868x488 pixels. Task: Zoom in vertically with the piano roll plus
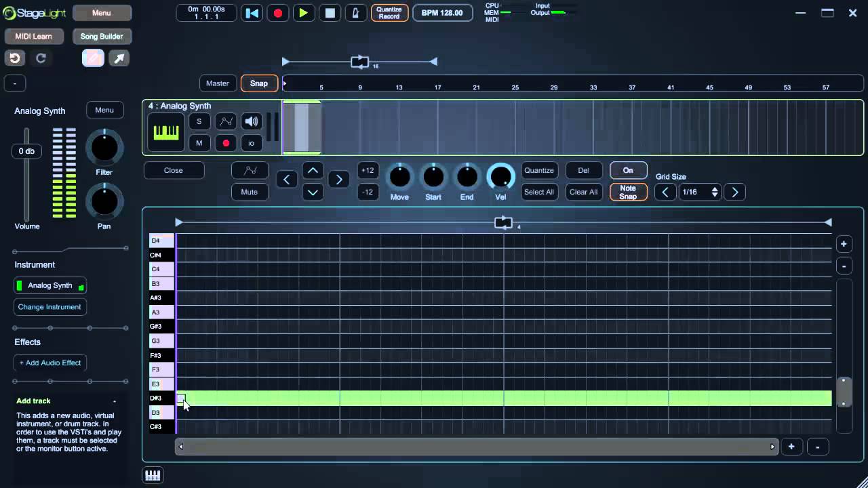844,244
